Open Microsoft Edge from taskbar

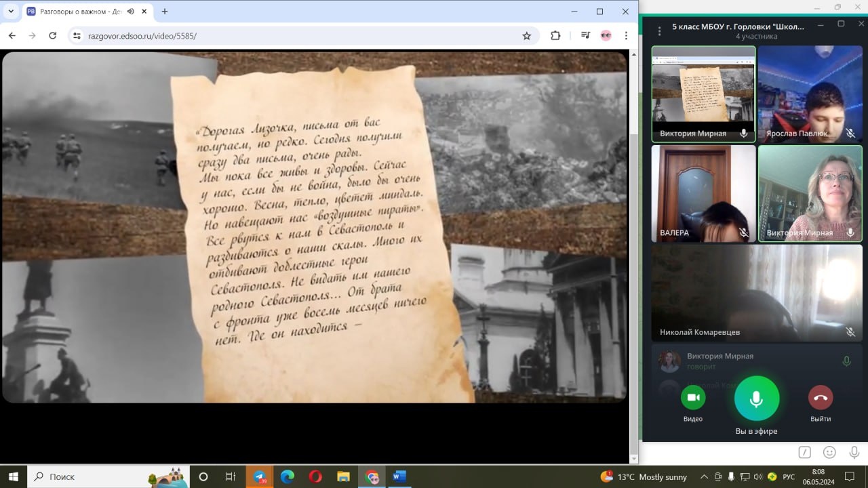click(x=288, y=476)
